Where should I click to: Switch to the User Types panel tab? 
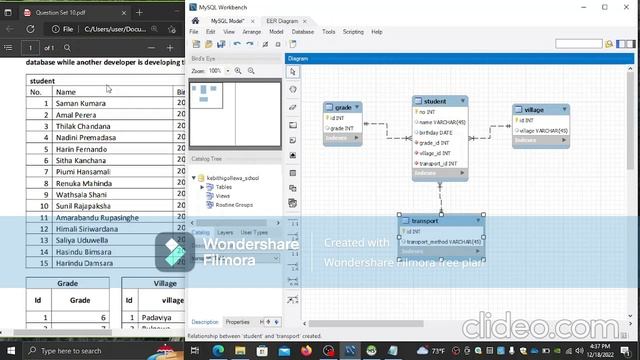(x=254, y=233)
